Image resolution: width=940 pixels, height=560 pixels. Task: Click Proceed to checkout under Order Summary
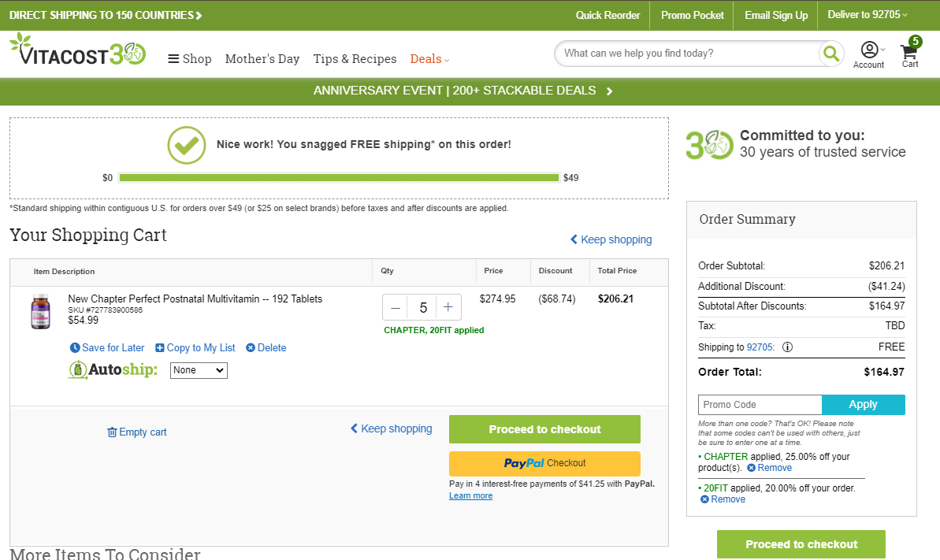coord(801,544)
